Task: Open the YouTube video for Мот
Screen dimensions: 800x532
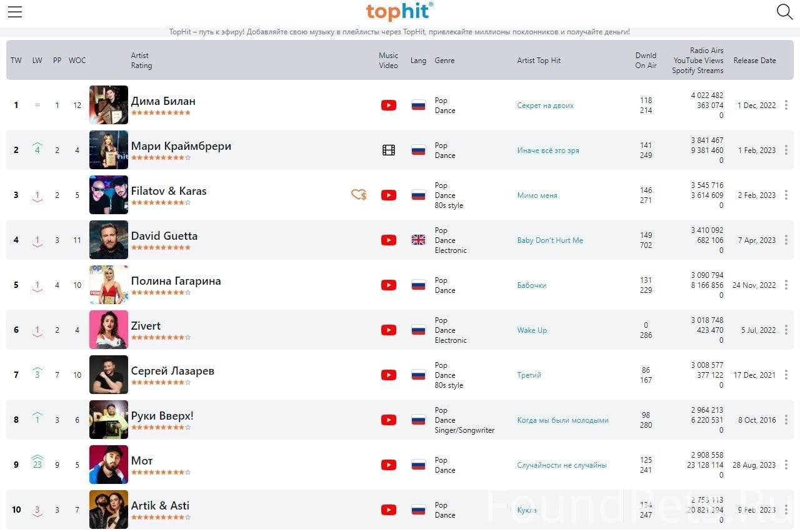Action: (389, 465)
